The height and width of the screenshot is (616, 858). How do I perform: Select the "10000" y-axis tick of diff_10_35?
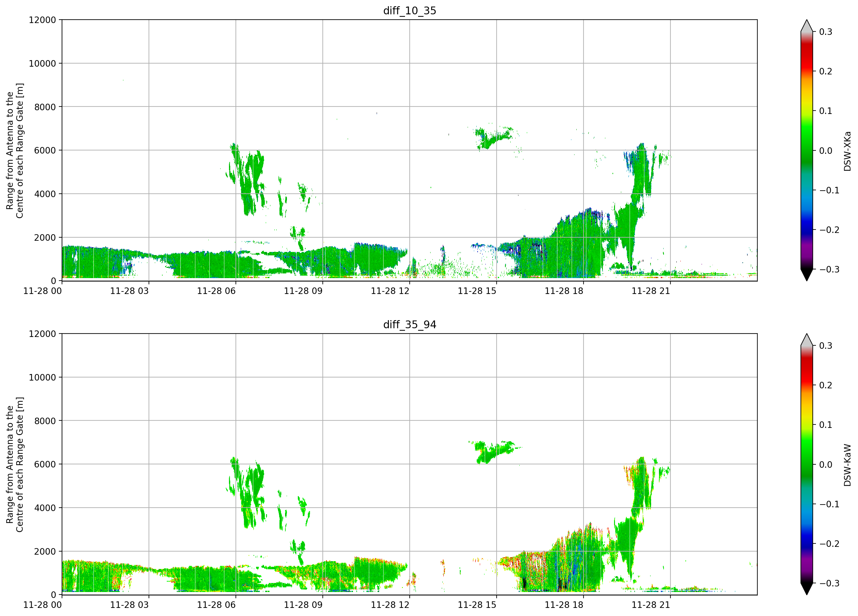pos(42,64)
